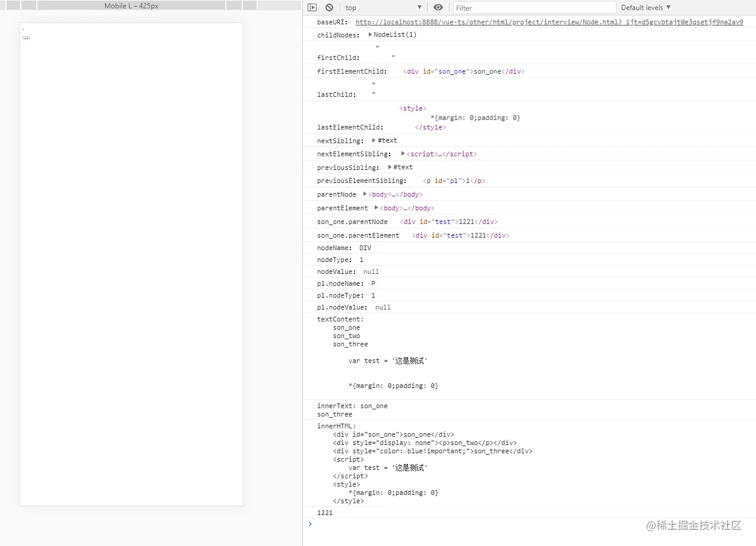Expand the parentNode body element

(393, 194)
